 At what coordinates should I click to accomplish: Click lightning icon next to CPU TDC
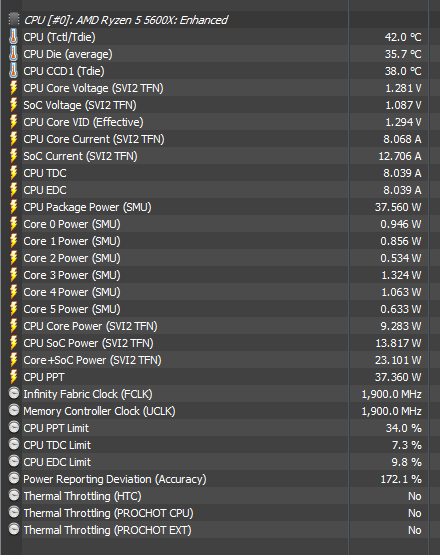pyautogui.click(x=13, y=173)
